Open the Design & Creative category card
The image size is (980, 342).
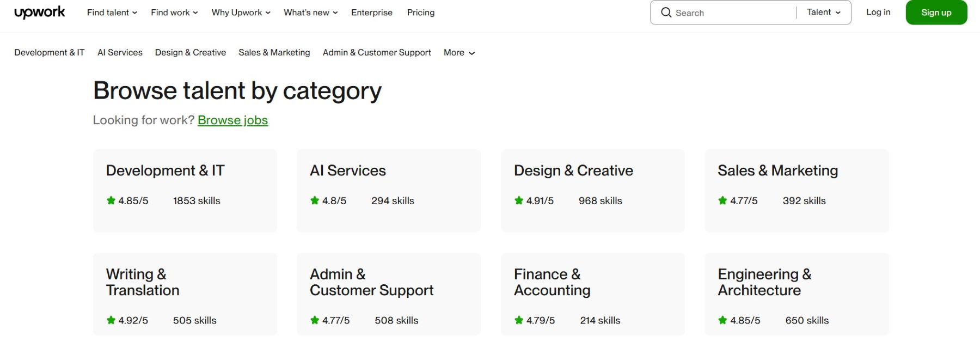pos(592,191)
